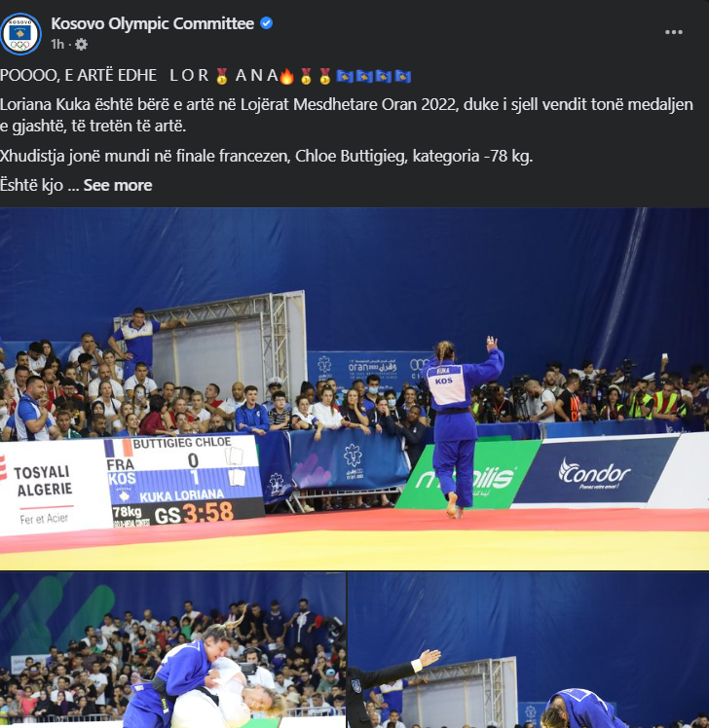Viewport: 709px width, 728px height.
Task: Click the fire emoji in the headline
Action: 286,76
